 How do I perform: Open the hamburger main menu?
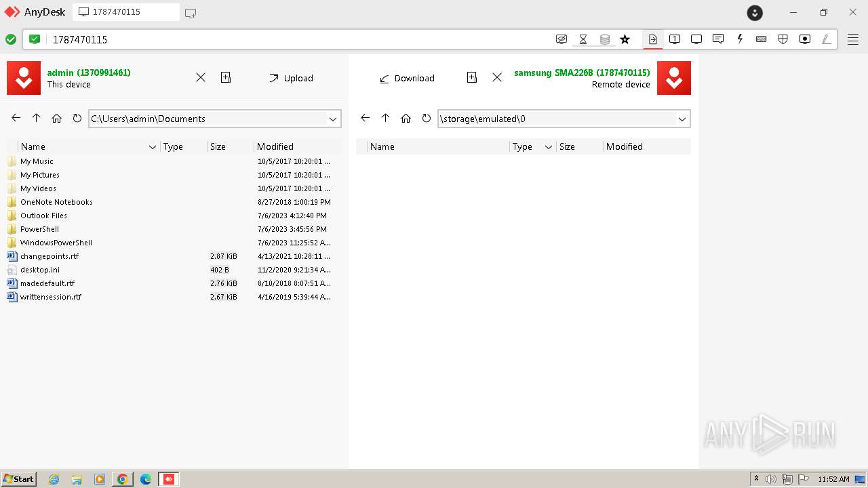click(x=852, y=39)
